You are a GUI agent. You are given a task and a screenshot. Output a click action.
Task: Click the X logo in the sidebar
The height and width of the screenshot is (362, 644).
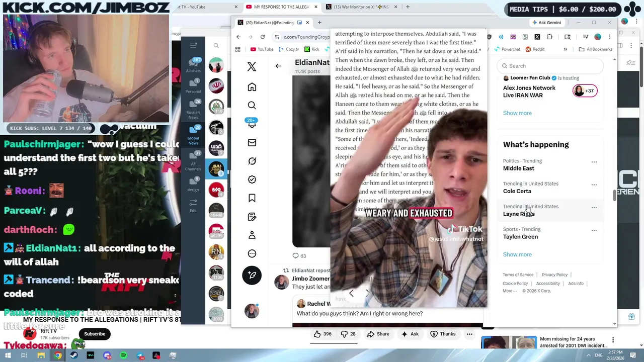[252, 66]
